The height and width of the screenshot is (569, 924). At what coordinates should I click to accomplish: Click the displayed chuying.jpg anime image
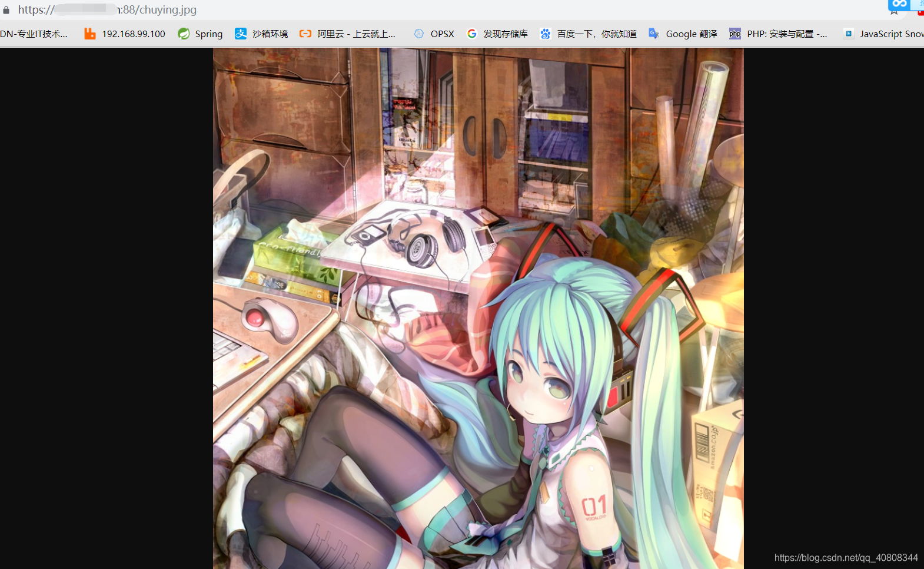coord(478,308)
